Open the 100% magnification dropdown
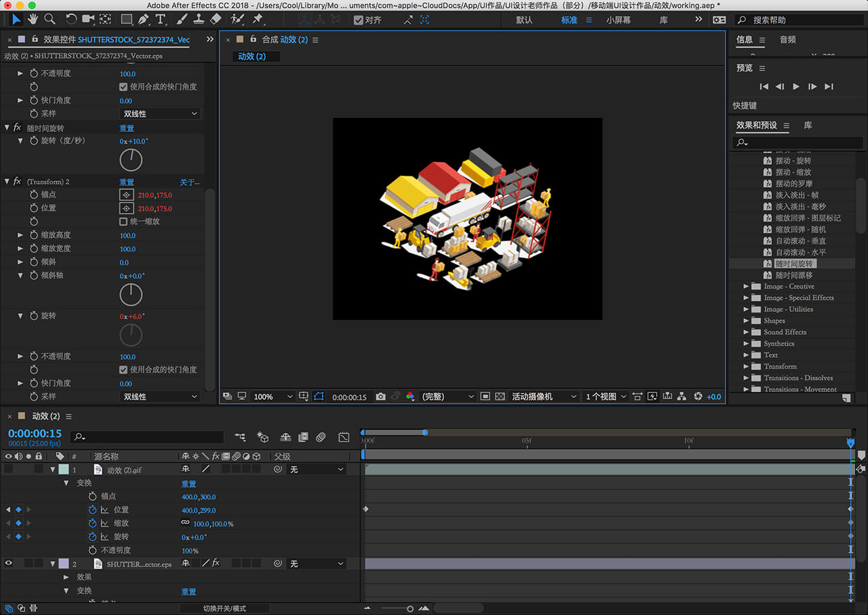Screen dimensions: 868x615 (272, 397)
